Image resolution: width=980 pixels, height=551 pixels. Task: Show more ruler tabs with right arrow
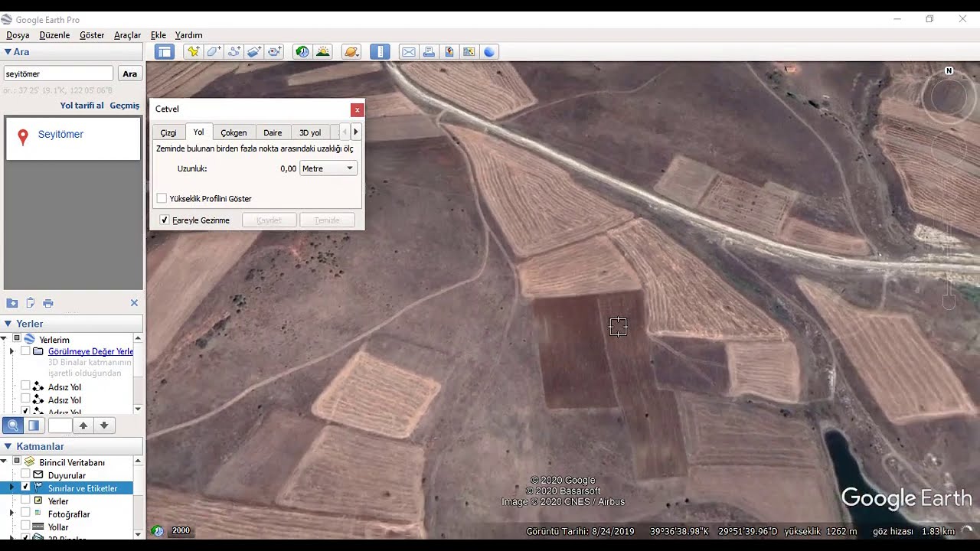(x=355, y=132)
